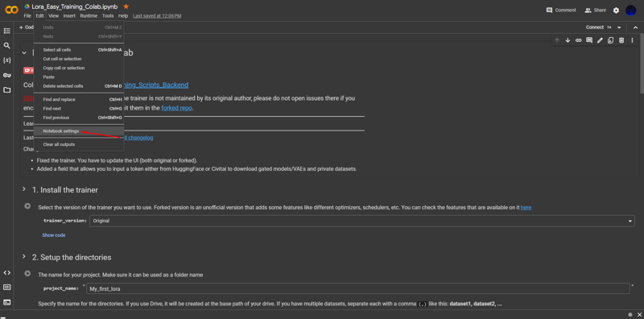Screen dimensions: 644x319
Task: Collapse the top notebook title section
Action: pyautogui.click(x=24, y=52)
